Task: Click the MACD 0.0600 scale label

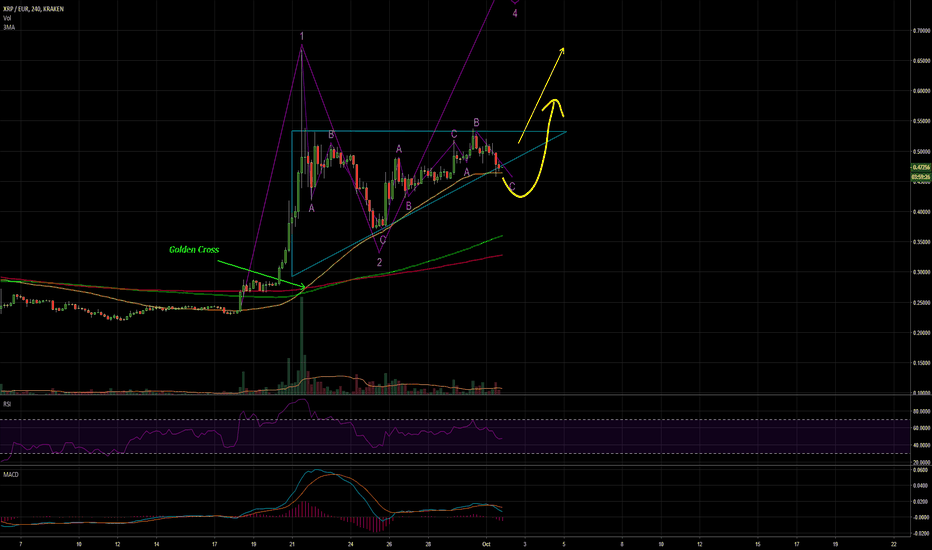Action: (922, 470)
